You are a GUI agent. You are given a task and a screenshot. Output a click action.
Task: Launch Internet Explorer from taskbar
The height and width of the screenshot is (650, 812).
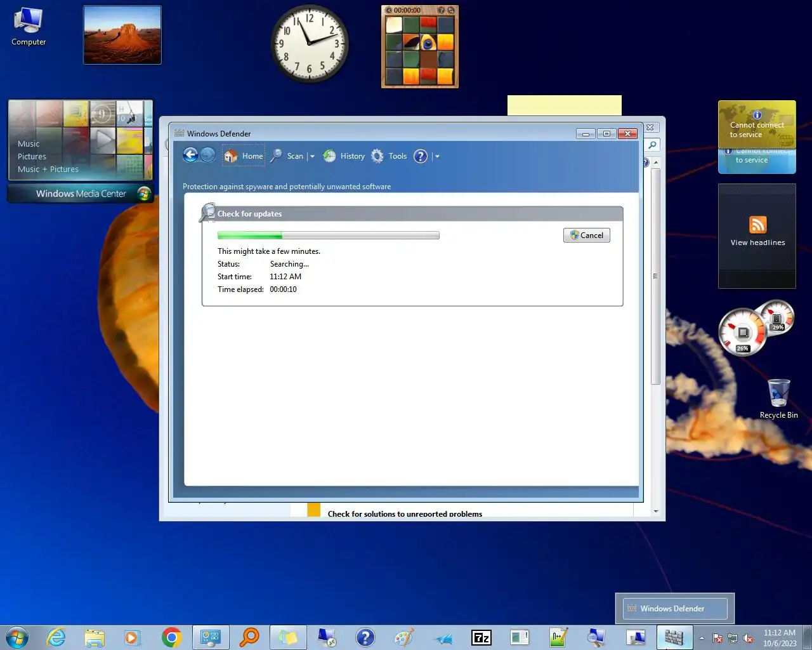(56, 637)
